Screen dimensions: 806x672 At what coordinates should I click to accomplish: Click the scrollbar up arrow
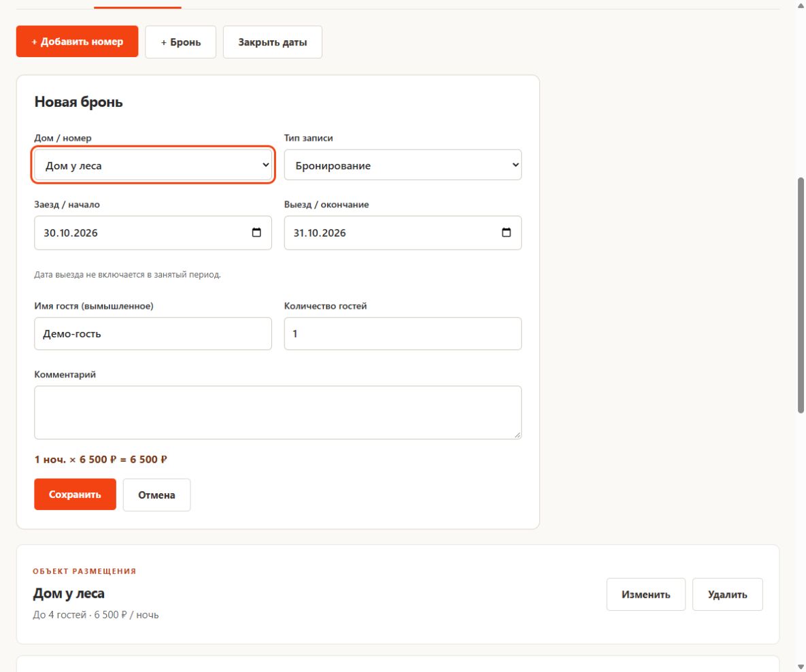(801, 5)
